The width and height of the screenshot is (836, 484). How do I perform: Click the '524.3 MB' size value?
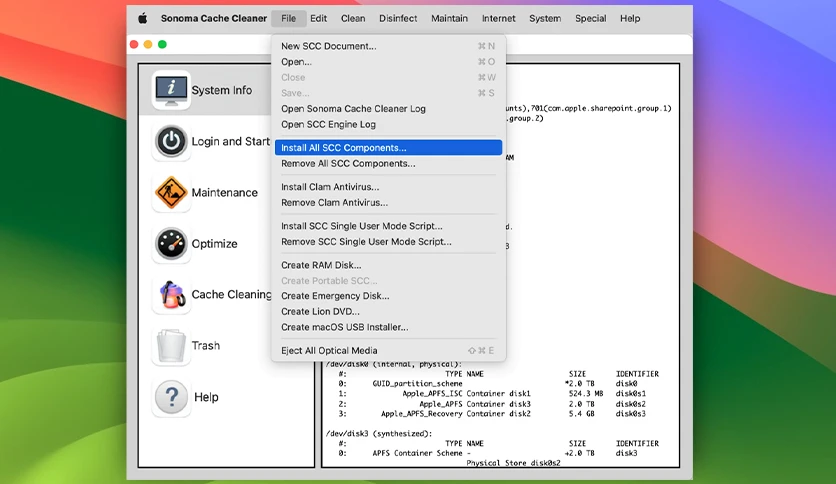click(x=586, y=394)
